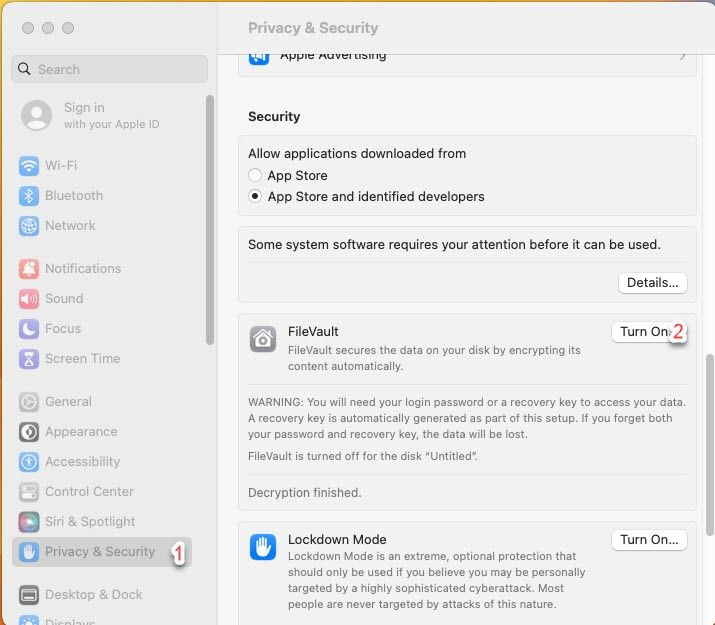Click the Apple Advertising icon
The image size is (715, 625).
(259, 59)
